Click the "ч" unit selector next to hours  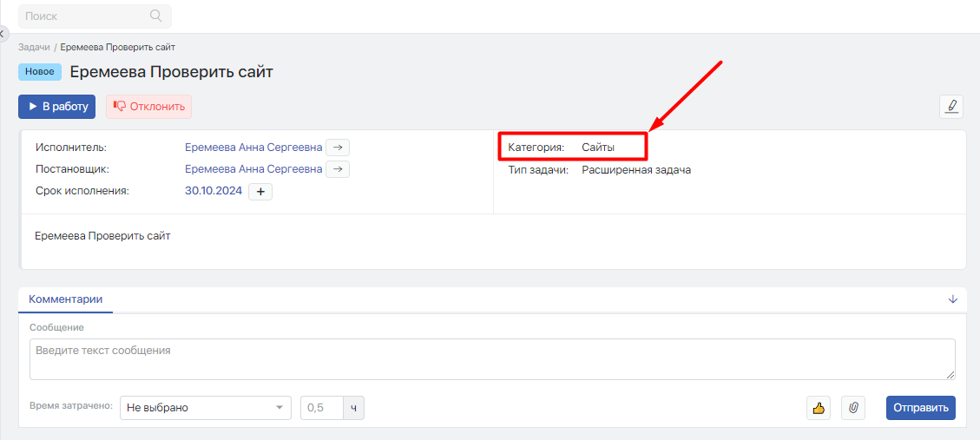coord(353,408)
